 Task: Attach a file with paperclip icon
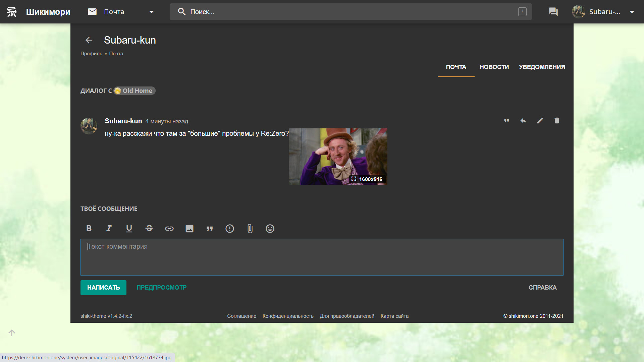(x=250, y=229)
